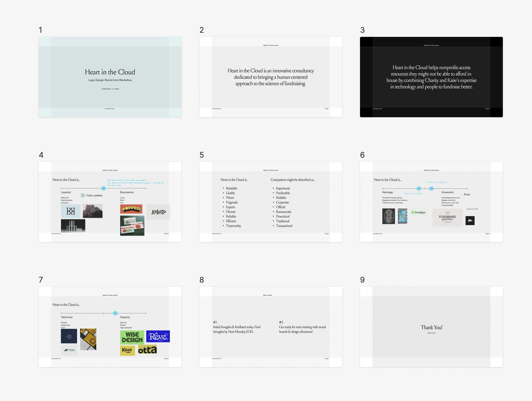Select the 'Heritage' label on slide 6
Screen dimensions: 532x401
tap(388, 192)
